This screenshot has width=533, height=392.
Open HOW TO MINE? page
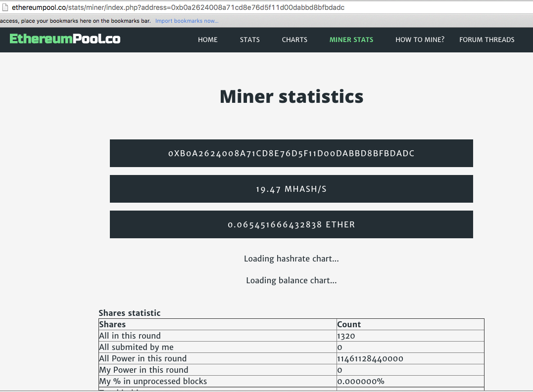point(420,40)
